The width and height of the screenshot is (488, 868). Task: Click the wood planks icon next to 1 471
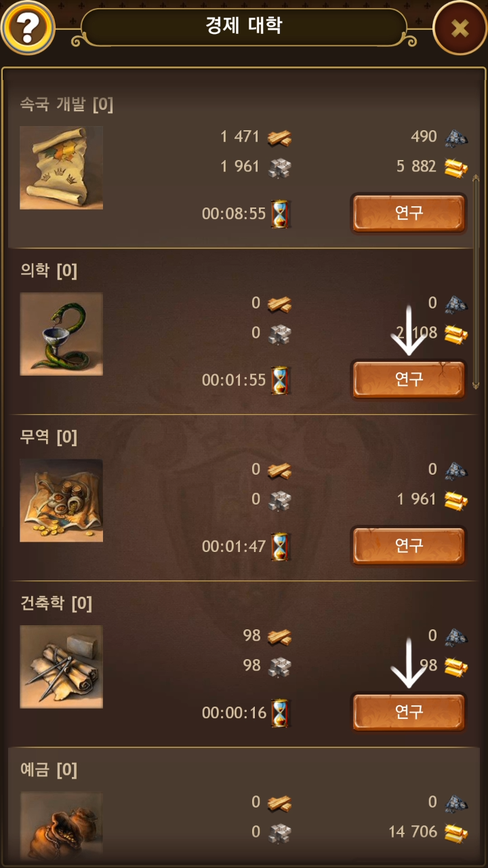(x=279, y=138)
